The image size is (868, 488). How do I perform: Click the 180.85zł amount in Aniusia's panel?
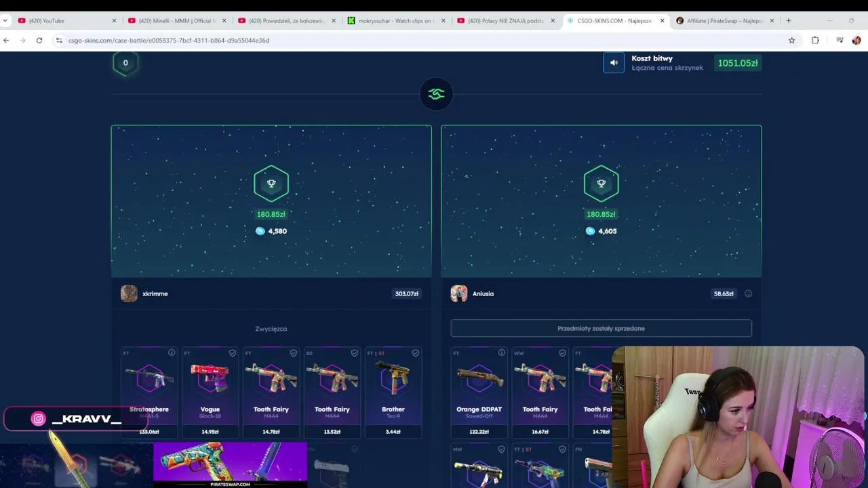click(x=601, y=214)
